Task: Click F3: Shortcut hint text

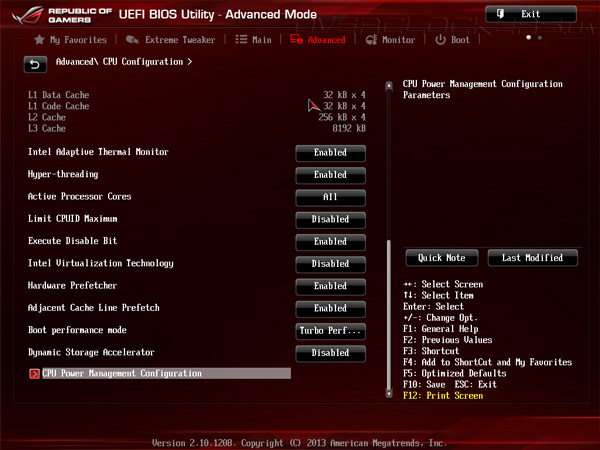Action: (431, 351)
